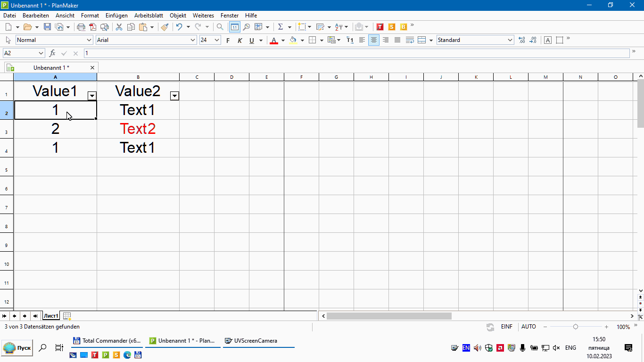This screenshot has width=644, height=362.
Task: Click the Cut scissors icon
Action: (x=119, y=27)
